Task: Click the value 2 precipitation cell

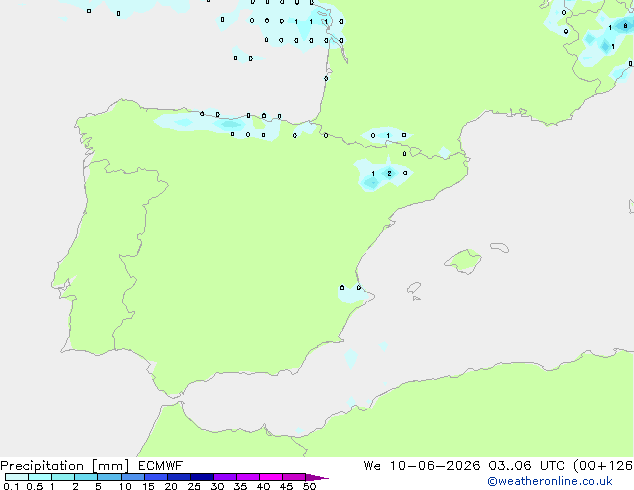Action: 389,174
